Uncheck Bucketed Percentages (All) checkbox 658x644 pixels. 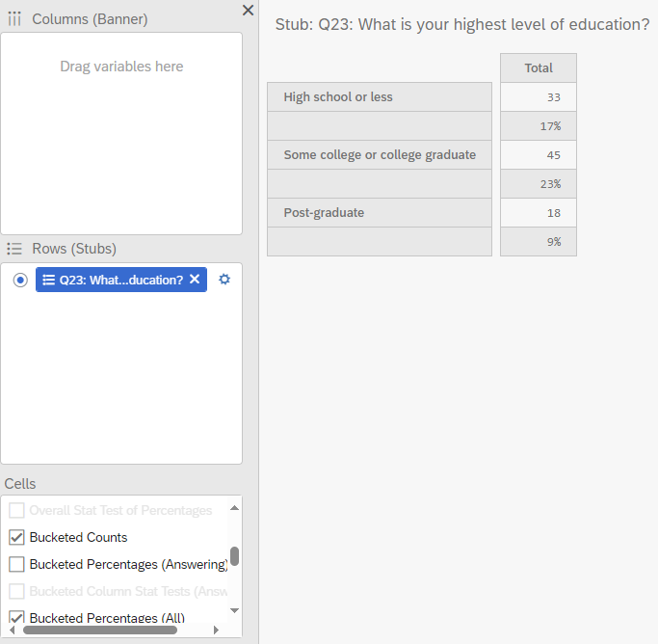click(x=16, y=617)
